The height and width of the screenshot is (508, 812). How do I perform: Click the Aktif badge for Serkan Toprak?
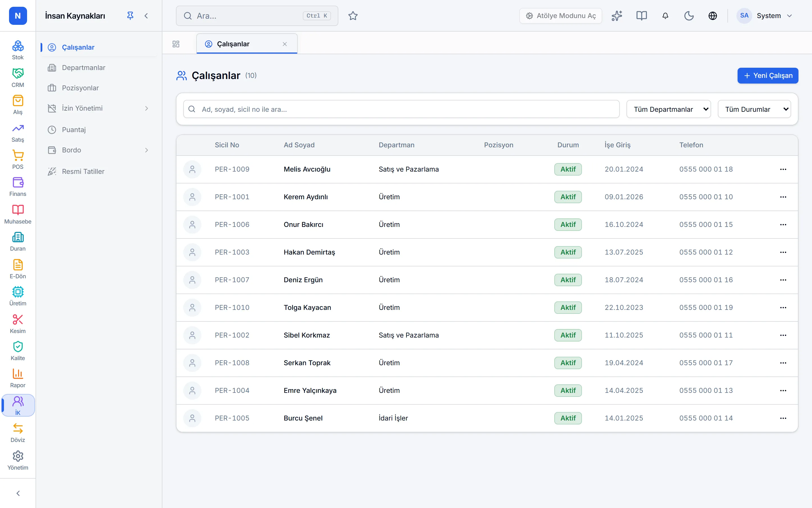coord(568,363)
